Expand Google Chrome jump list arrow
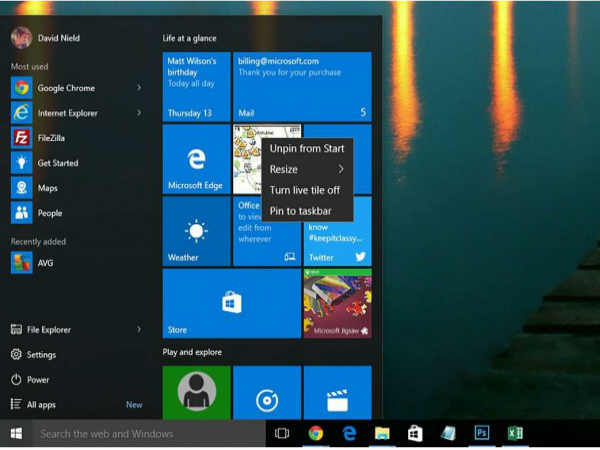 (138, 88)
